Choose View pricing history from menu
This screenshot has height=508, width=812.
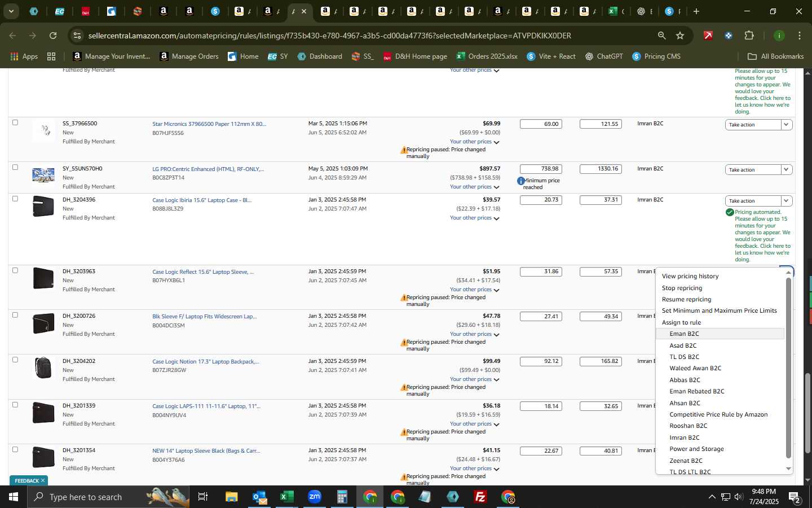690,277
